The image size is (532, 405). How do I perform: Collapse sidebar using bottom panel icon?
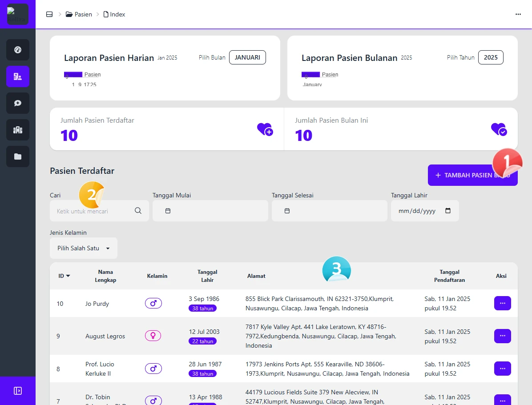coord(18,391)
